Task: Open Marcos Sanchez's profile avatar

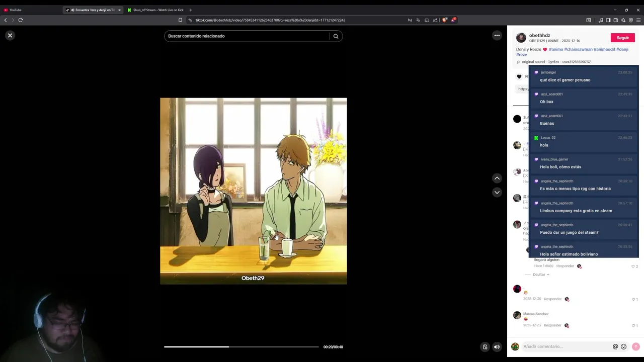Action: point(517,315)
